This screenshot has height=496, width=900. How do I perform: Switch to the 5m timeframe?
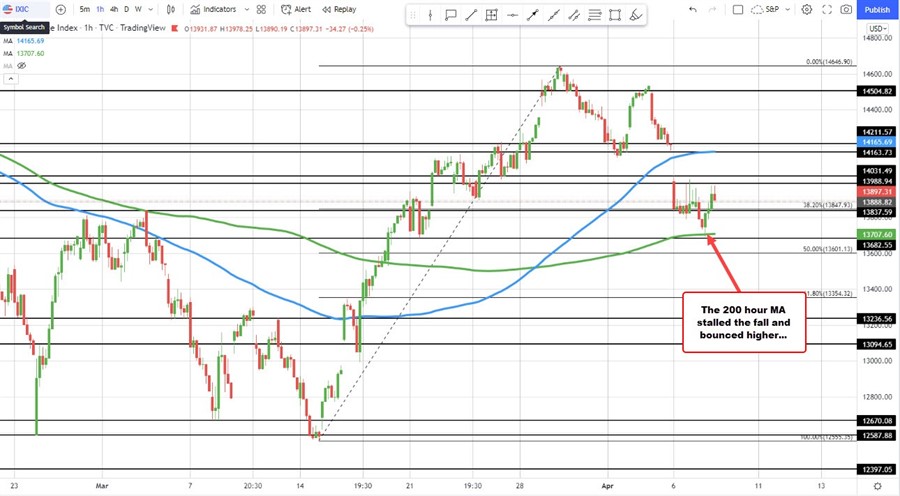84,9
